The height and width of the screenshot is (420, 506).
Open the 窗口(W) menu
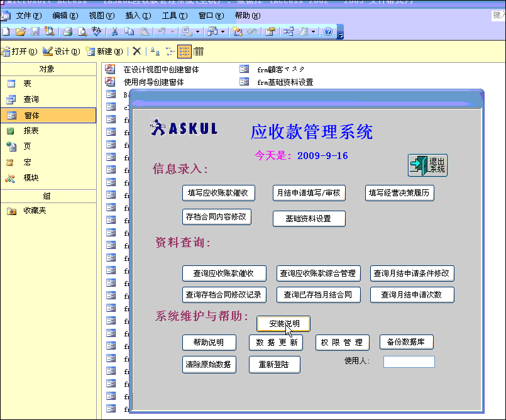211,16
